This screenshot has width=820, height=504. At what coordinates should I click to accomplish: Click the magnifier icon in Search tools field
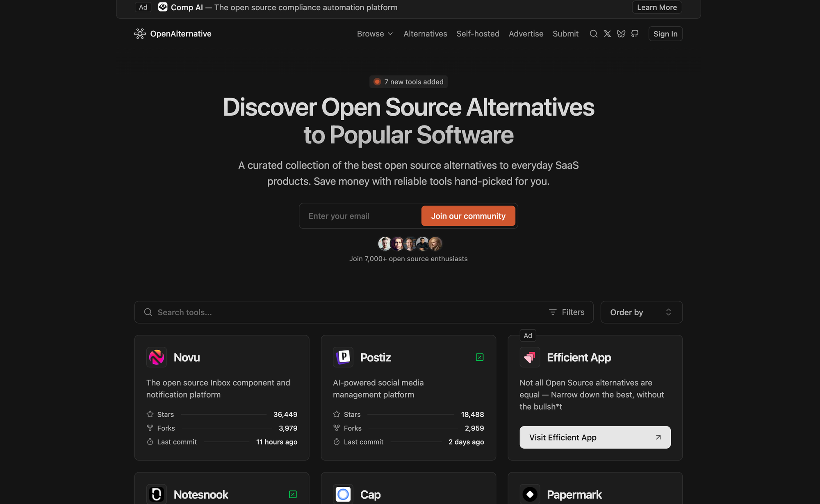(x=148, y=312)
